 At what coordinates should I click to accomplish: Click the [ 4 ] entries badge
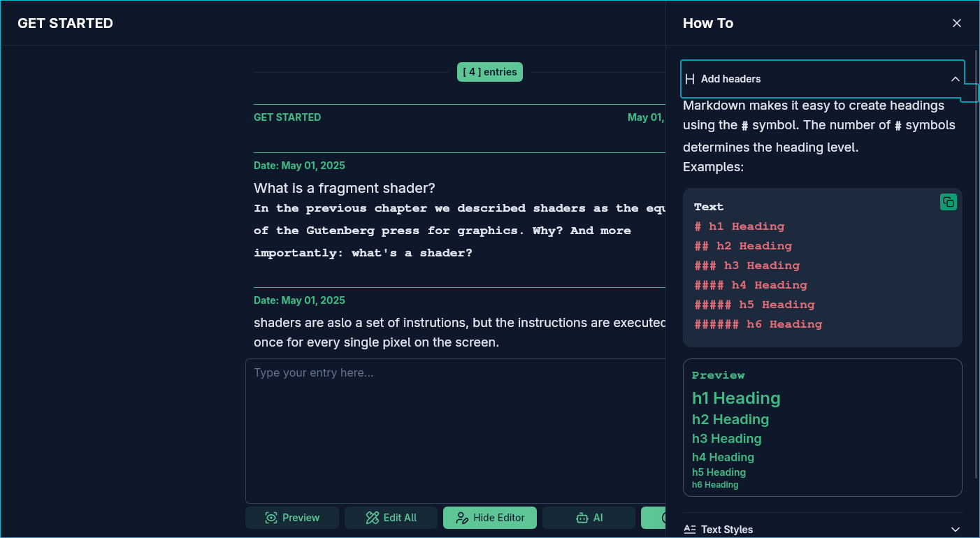(490, 72)
